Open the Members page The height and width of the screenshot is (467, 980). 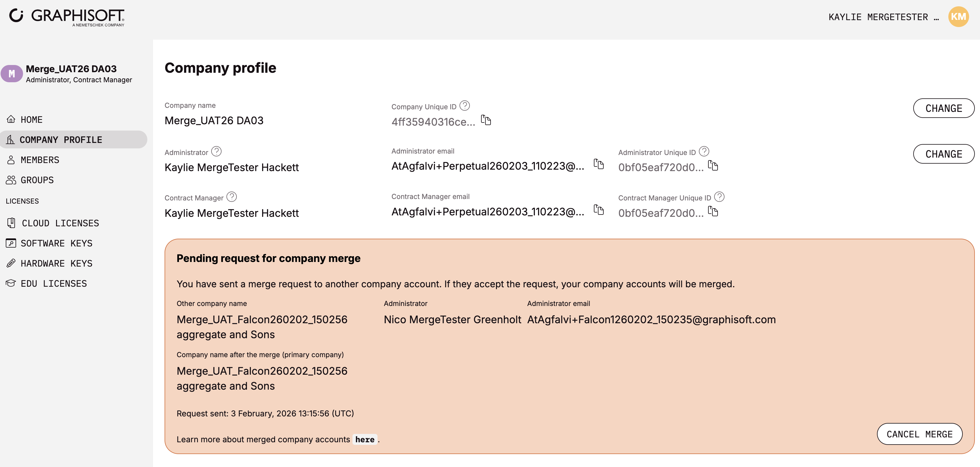[x=40, y=160]
